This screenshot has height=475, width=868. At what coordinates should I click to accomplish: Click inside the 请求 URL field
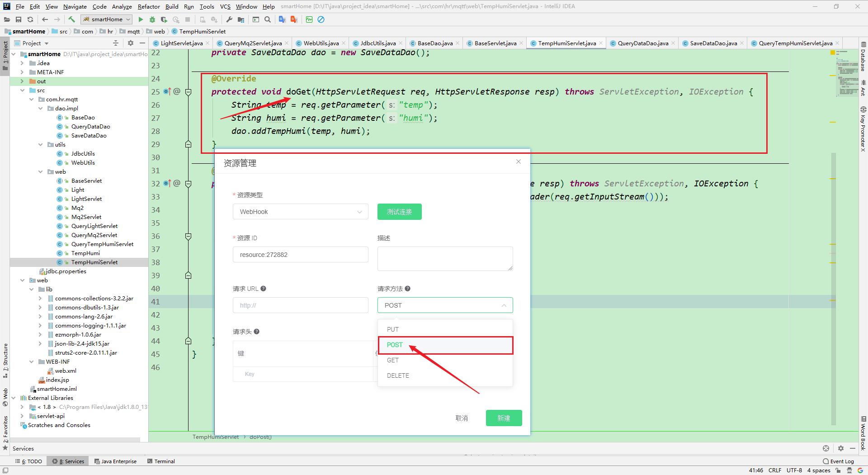[x=300, y=305]
